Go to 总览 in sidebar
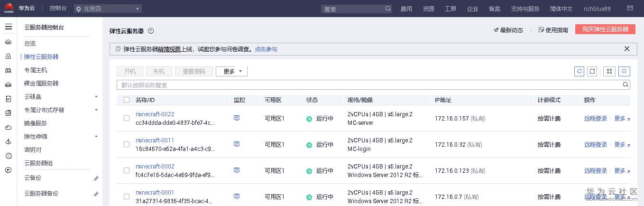The image size is (644, 206). 30,44
